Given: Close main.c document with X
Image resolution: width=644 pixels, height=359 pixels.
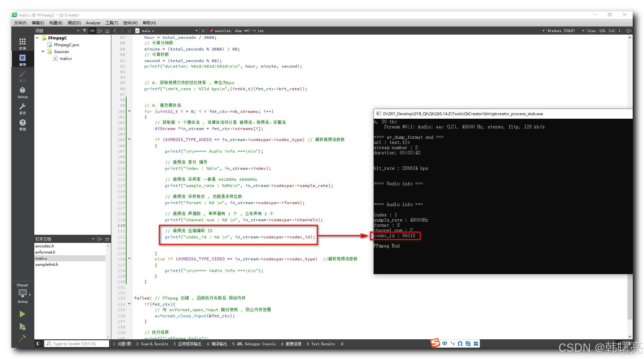Looking at the screenshot, I should coord(203,31).
